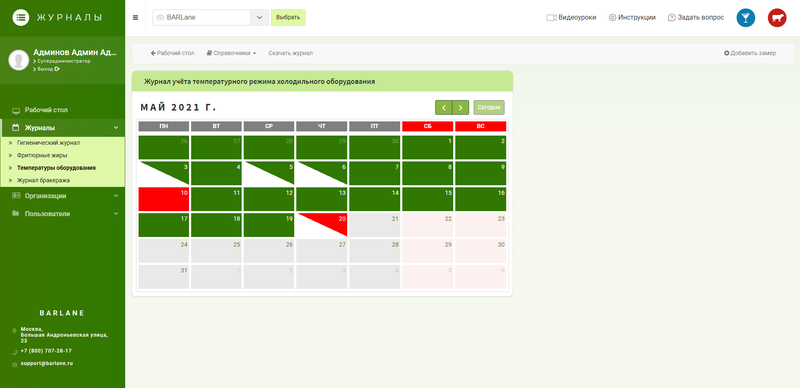This screenshot has height=388, width=800.
Task: Select Температуры оборудования sidebar item
Action: [x=56, y=167]
